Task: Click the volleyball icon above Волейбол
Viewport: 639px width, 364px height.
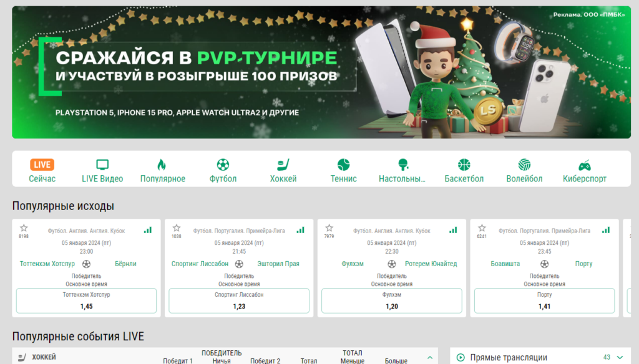Action: click(524, 165)
